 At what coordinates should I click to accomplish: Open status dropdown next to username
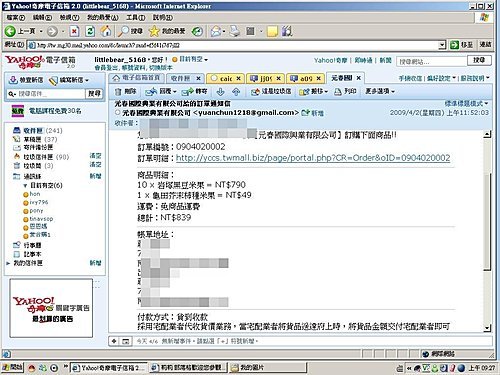[206, 60]
